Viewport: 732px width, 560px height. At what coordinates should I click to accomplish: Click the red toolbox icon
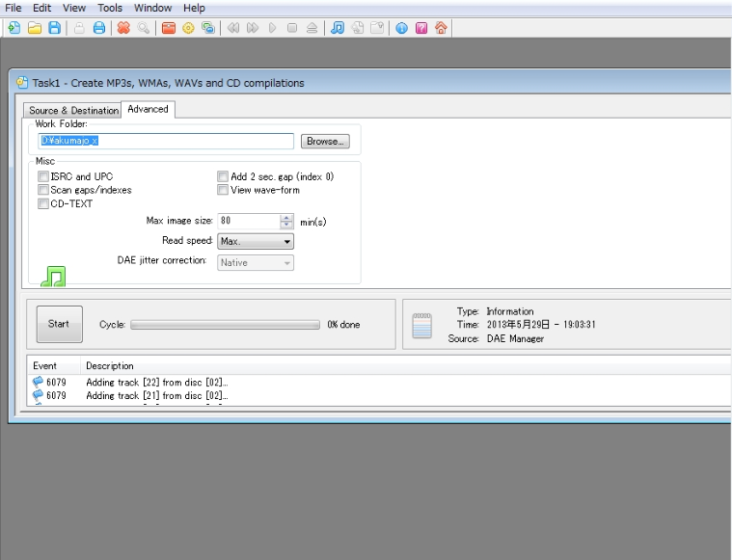[x=169, y=28]
